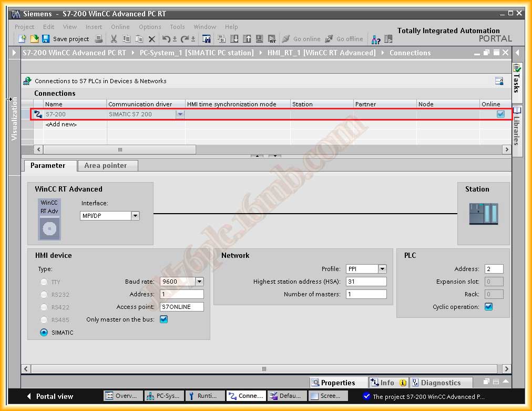Toggle the Online checkbox for S7-200 connection
Image resolution: width=532 pixels, height=411 pixels.
[x=500, y=114]
